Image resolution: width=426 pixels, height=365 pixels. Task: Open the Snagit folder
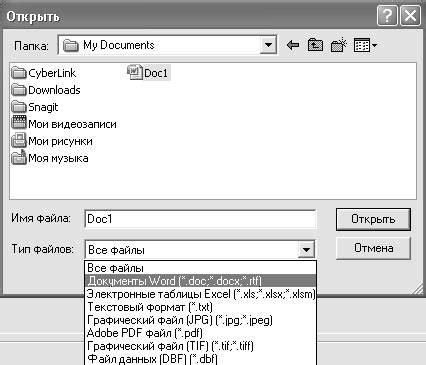(x=35, y=107)
